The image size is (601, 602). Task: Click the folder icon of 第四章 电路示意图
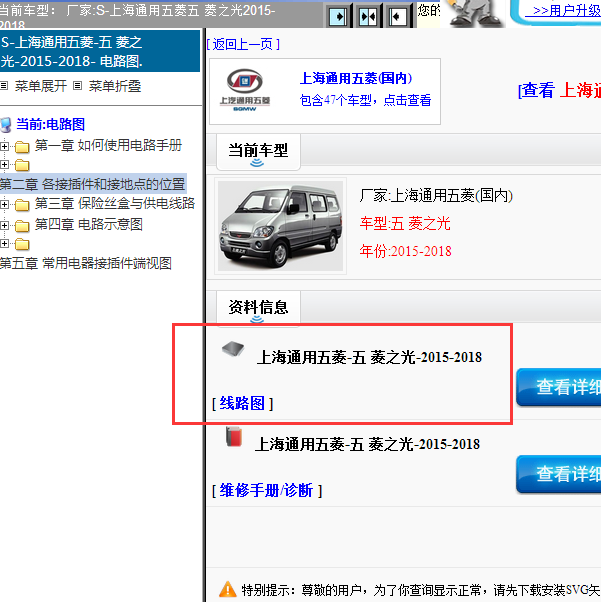tap(22, 226)
